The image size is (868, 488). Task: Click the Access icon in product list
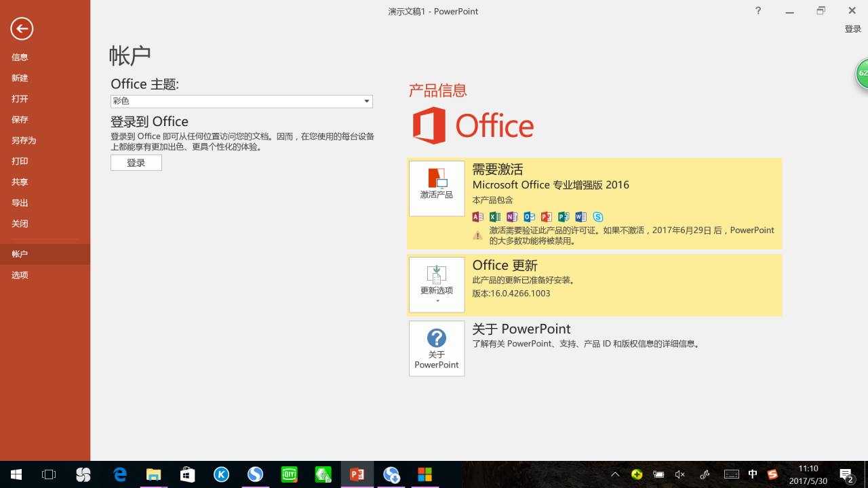pyautogui.click(x=477, y=216)
